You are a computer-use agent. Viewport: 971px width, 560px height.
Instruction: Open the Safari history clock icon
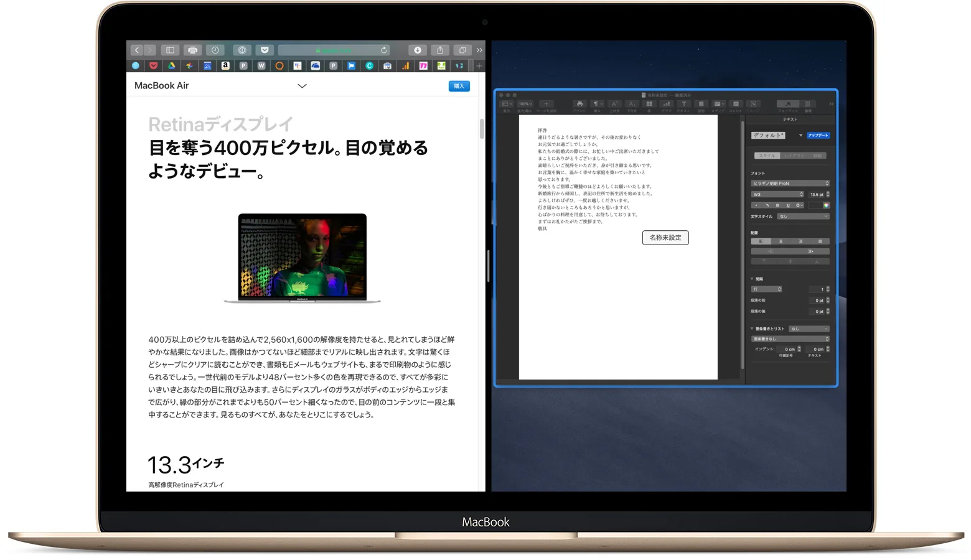[215, 50]
